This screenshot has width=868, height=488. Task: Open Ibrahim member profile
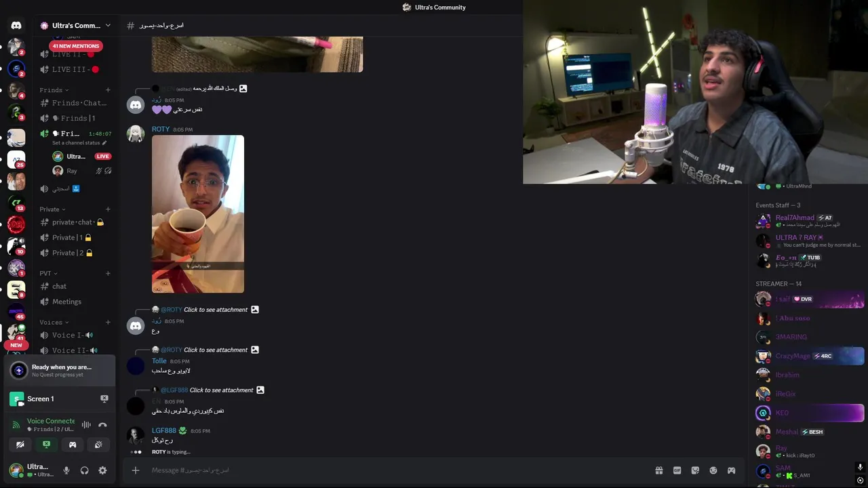(x=808, y=375)
